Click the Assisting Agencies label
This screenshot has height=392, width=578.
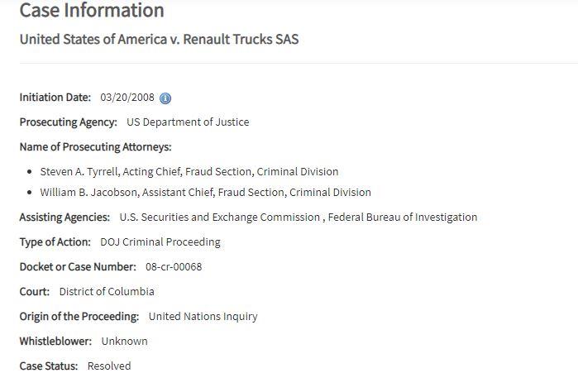[x=64, y=218]
